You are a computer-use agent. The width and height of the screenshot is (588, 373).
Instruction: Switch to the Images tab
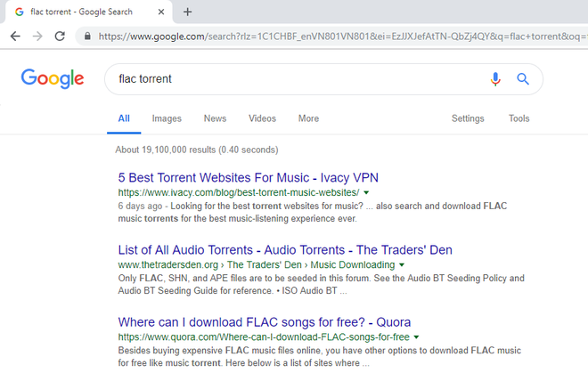tap(167, 118)
